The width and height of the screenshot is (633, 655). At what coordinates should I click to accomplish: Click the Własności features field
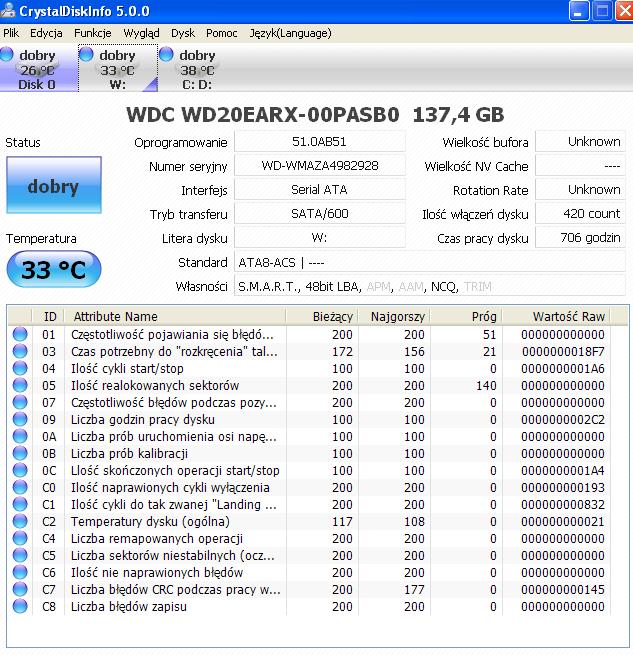click(430, 287)
